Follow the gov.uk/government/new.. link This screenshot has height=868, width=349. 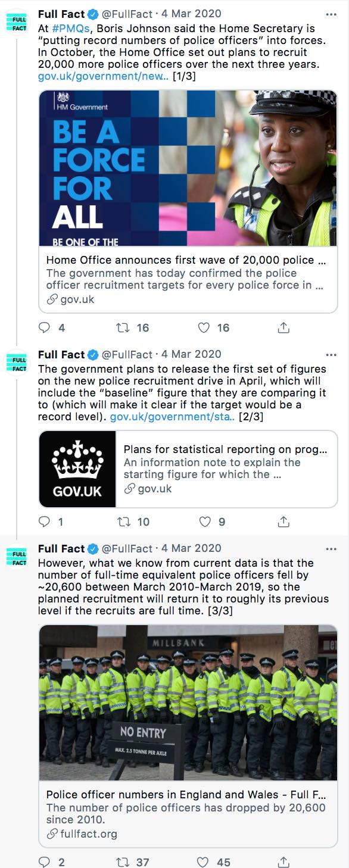point(103,77)
